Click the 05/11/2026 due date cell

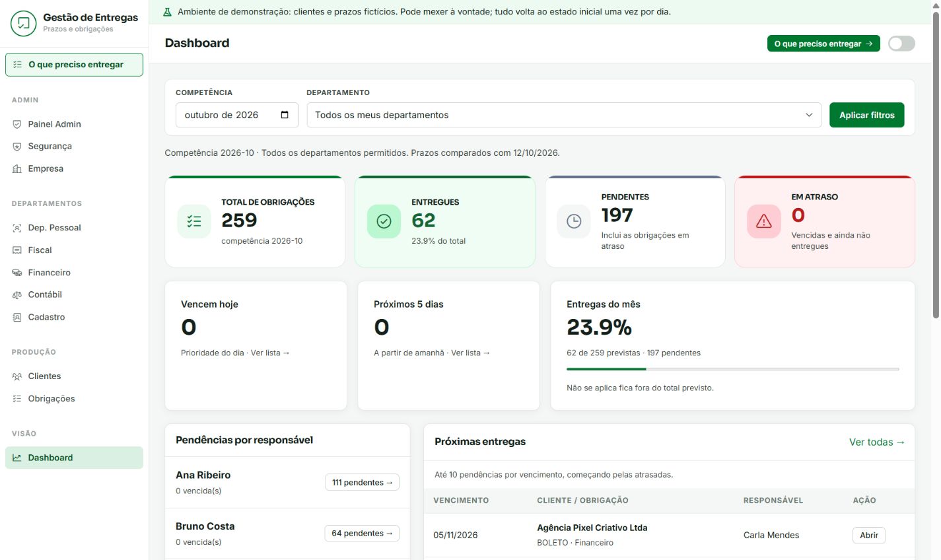(456, 536)
